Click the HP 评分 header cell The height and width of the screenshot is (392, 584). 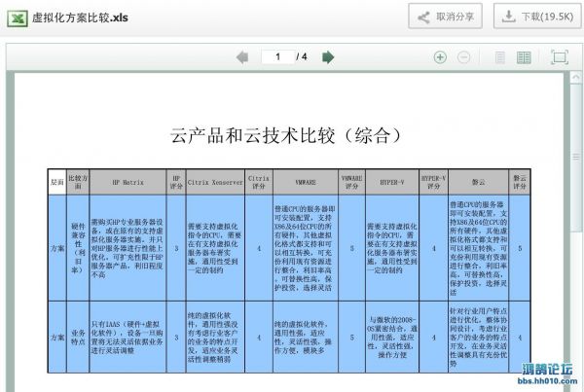[x=176, y=182]
